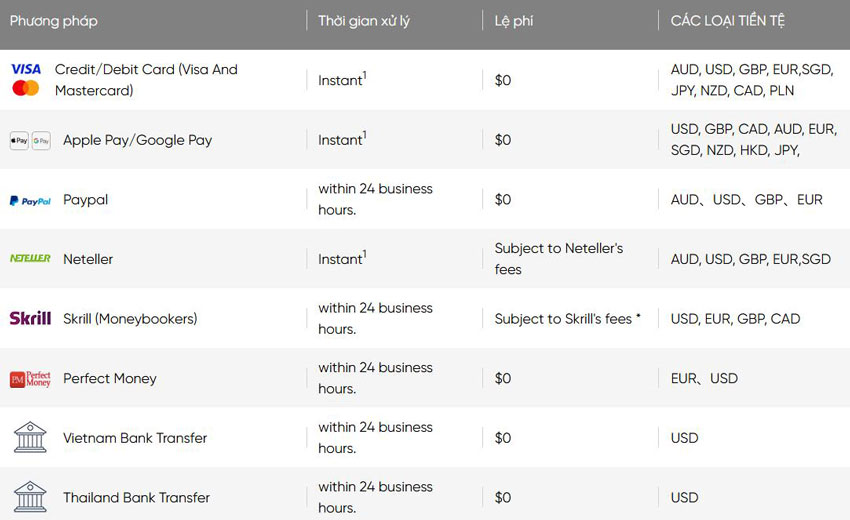Click the Phương pháp column header
The height and width of the screenshot is (520, 850).
[x=54, y=21]
